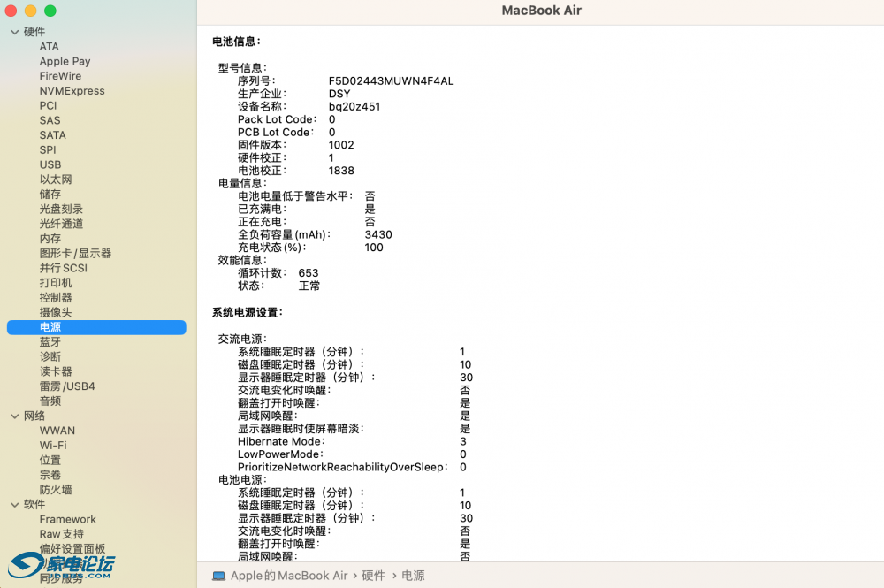Click LowPowerMode label

click(280, 454)
